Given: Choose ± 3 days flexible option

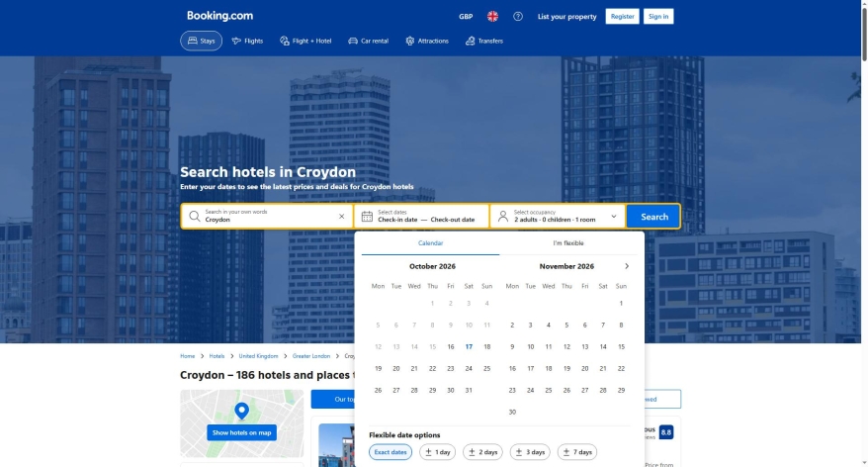Looking at the screenshot, I should (530, 452).
